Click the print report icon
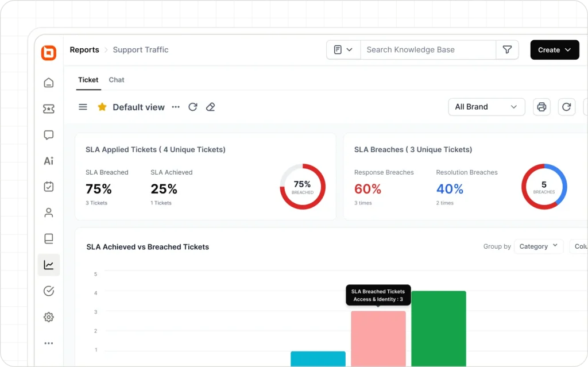588x367 pixels. 541,107
